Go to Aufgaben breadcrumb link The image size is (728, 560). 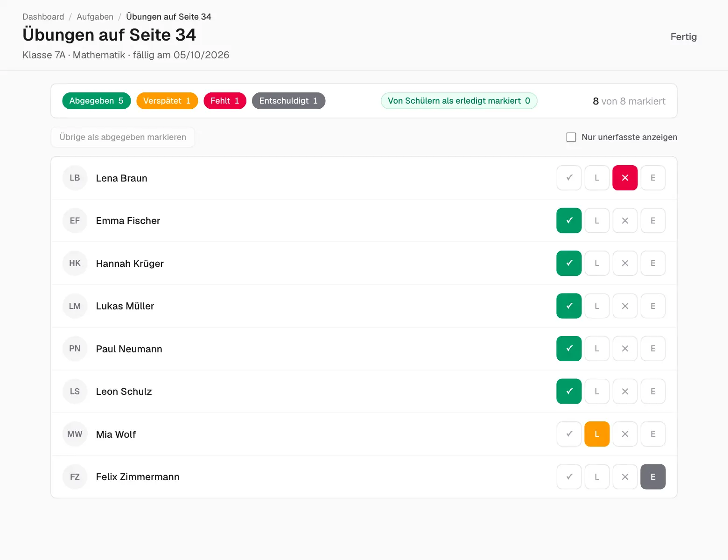point(95,17)
